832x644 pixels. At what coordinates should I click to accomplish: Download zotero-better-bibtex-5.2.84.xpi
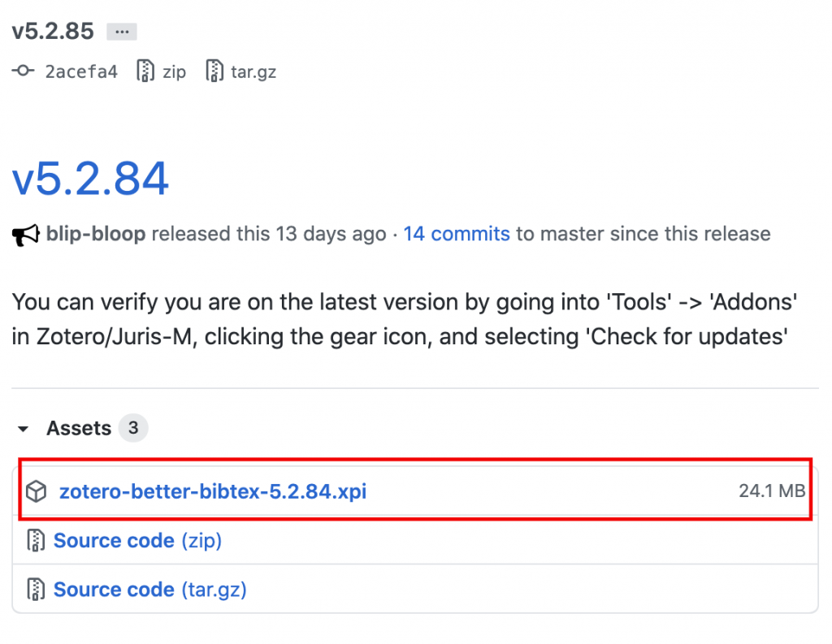213,491
